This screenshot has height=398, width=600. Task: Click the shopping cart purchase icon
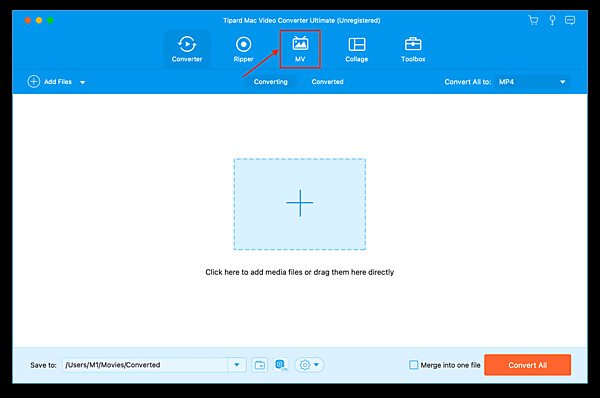tap(533, 20)
